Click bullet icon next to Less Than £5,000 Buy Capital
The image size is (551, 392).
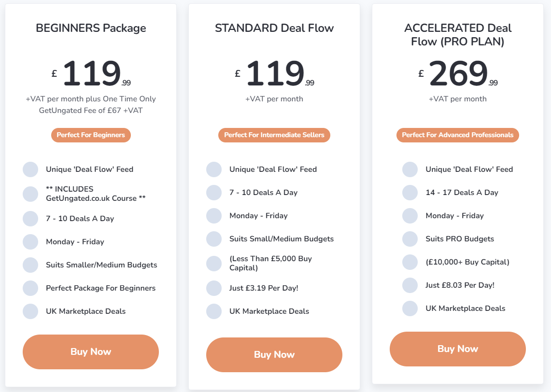(x=214, y=264)
